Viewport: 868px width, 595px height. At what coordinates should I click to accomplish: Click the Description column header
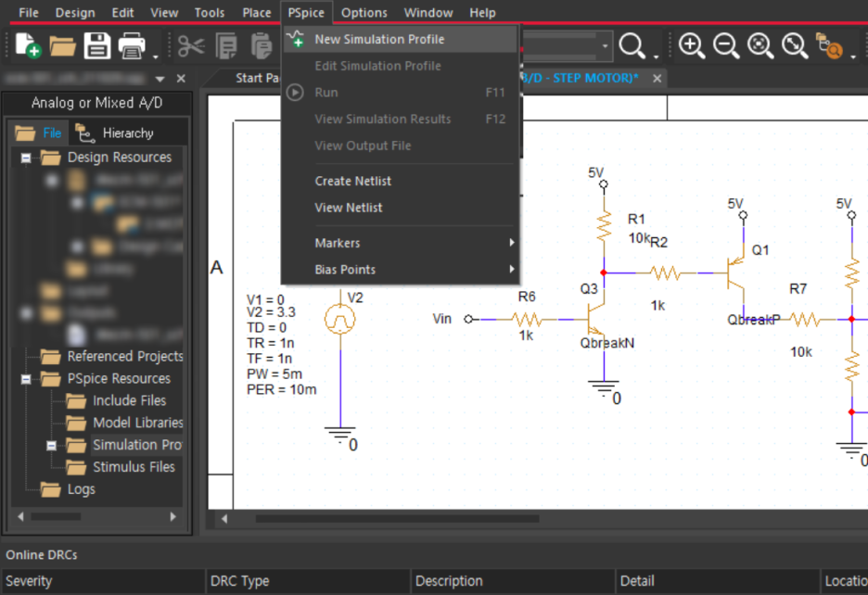tap(513, 581)
